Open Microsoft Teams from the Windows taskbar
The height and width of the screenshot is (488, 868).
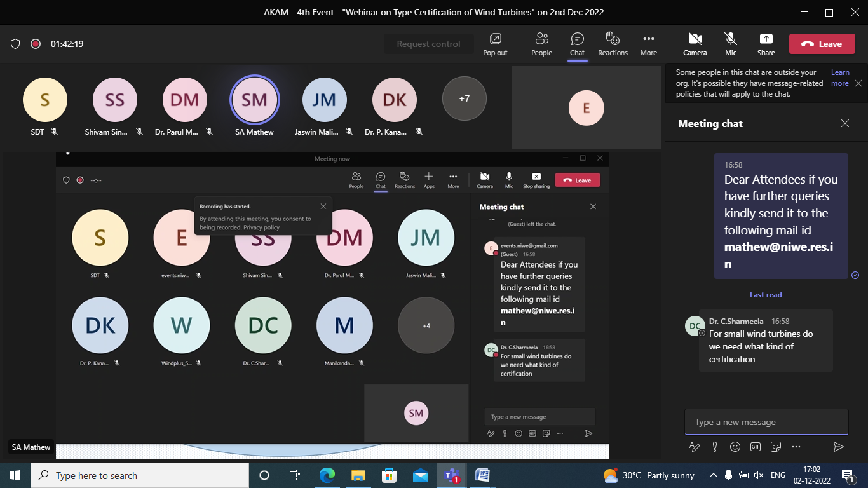click(x=452, y=475)
